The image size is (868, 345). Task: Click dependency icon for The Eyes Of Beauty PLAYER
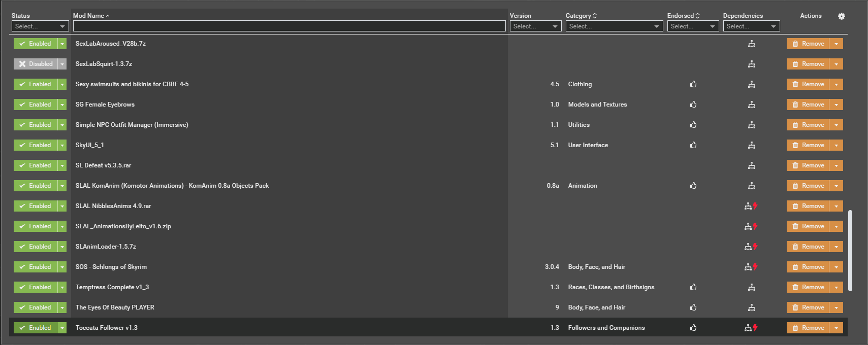pos(752,307)
